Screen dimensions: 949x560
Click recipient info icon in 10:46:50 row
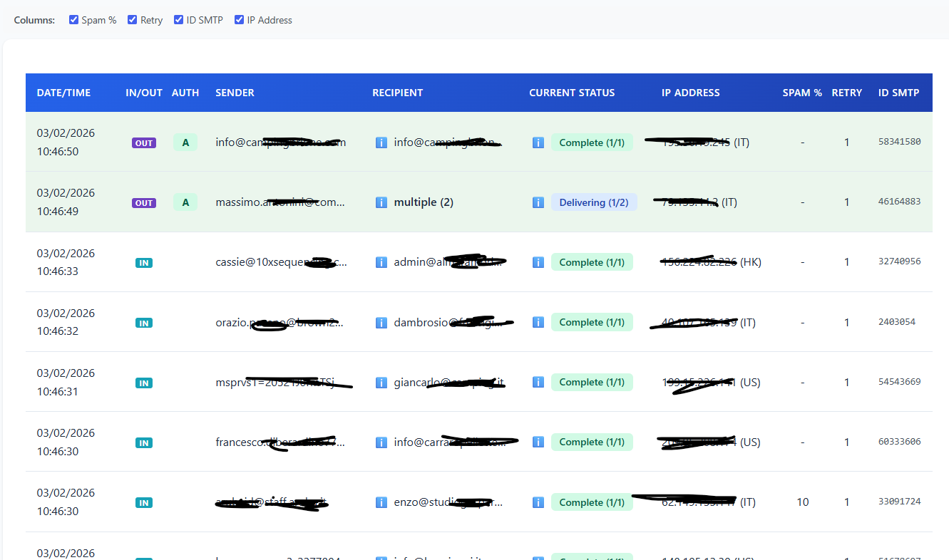pyautogui.click(x=381, y=143)
